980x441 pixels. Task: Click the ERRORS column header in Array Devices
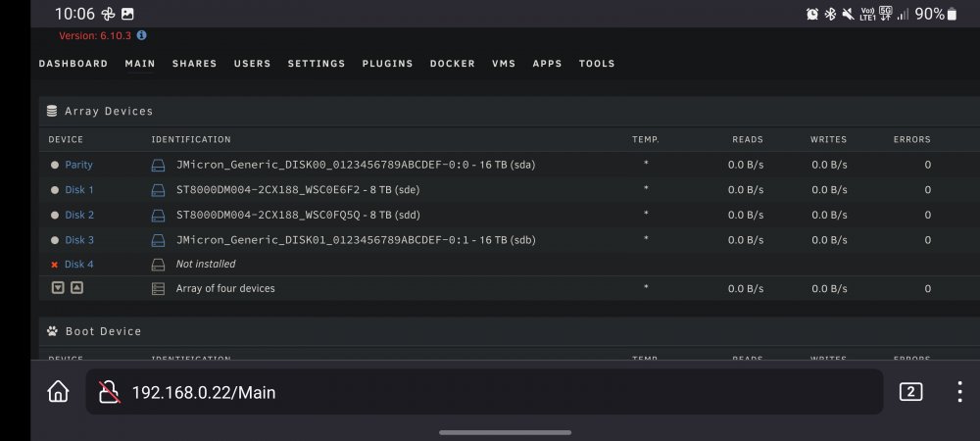point(911,139)
